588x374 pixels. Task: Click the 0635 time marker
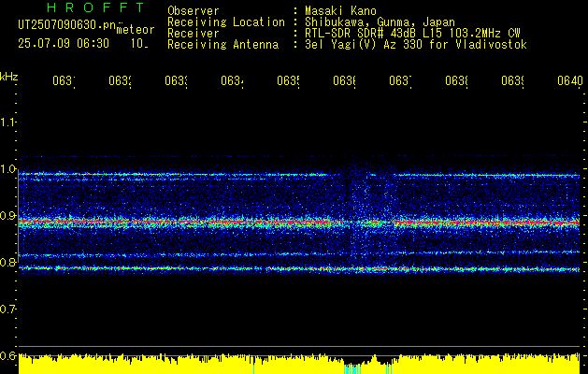[x=288, y=80]
